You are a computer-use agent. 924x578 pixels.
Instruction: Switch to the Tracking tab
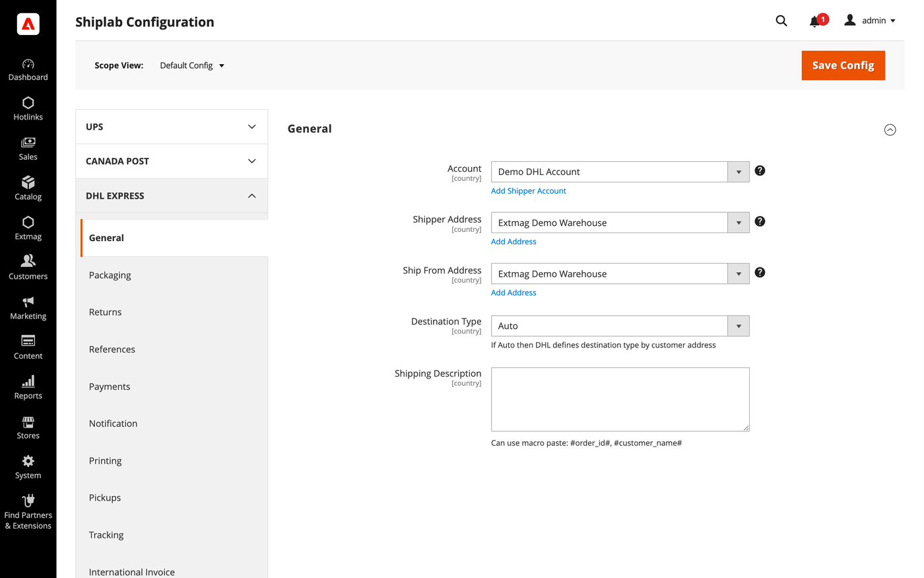(x=174, y=535)
